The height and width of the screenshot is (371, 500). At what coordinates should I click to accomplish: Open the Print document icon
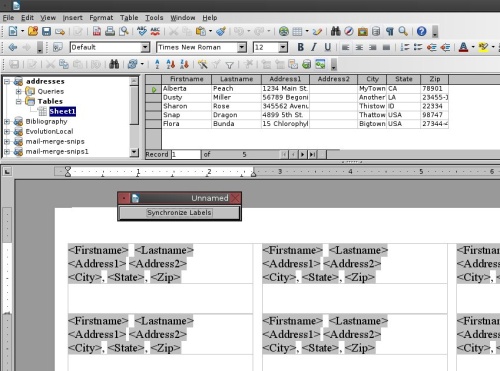[110, 31]
